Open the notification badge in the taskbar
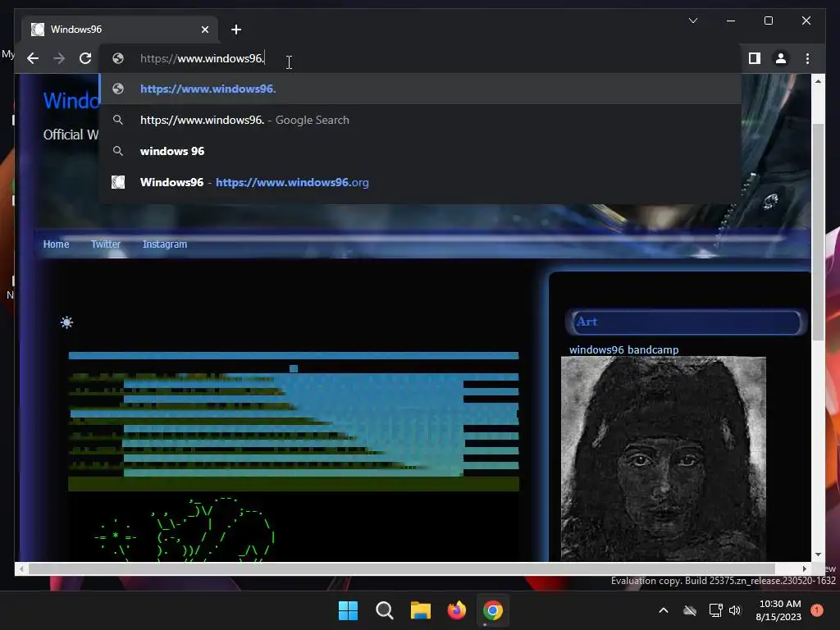This screenshot has width=840, height=630. (817, 610)
